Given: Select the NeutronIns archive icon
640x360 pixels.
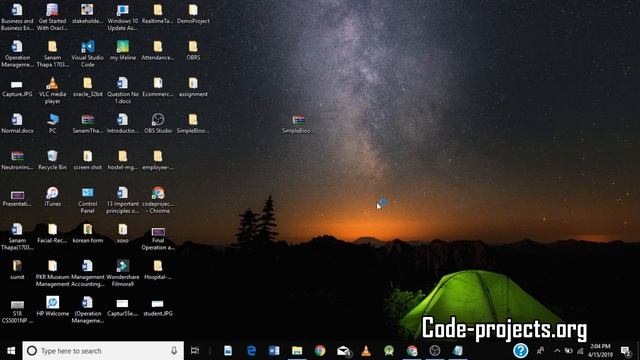Looking at the screenshot, I should 17,160.
